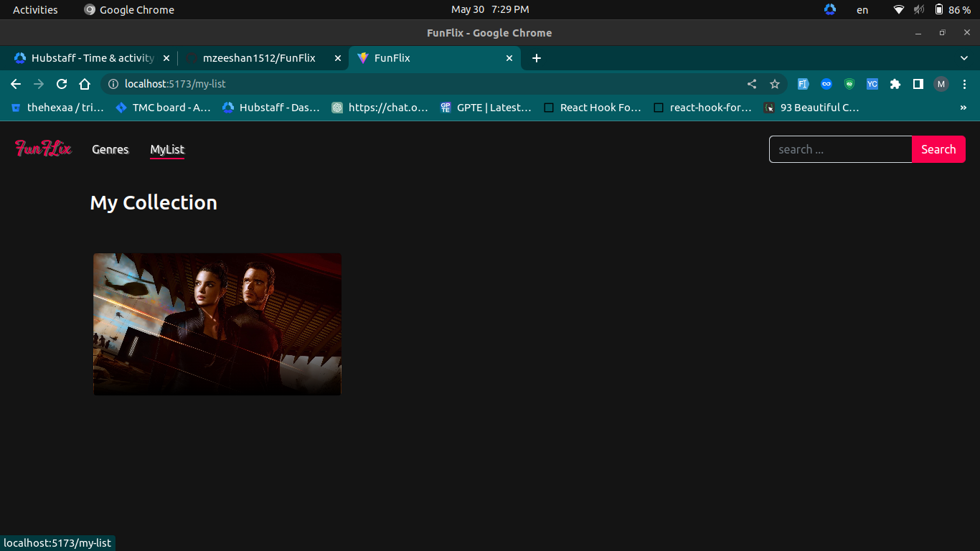This screenshot has width=980, height=551.
Task: Click the battery 86 % indicator
Action: [952, 9]
